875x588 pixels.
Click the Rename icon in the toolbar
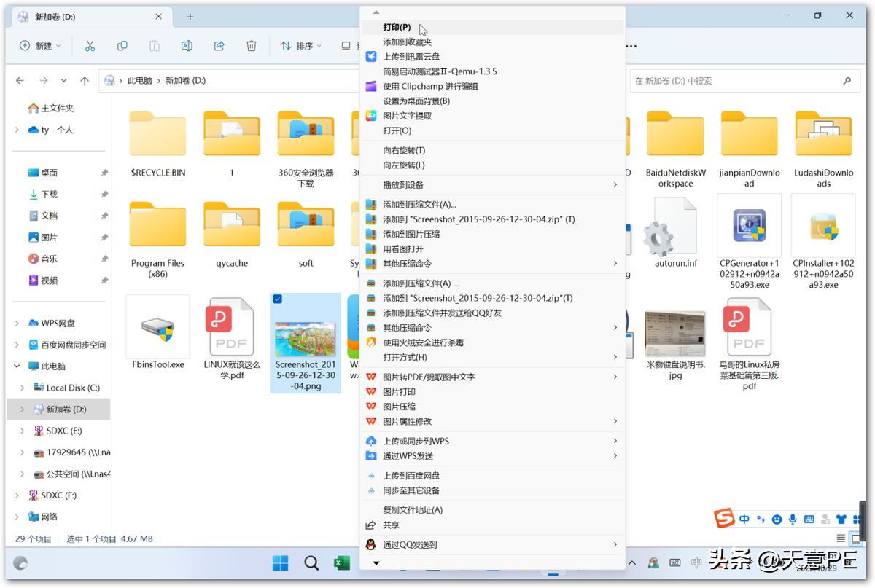pyautogui.click(x=187, y=45)
